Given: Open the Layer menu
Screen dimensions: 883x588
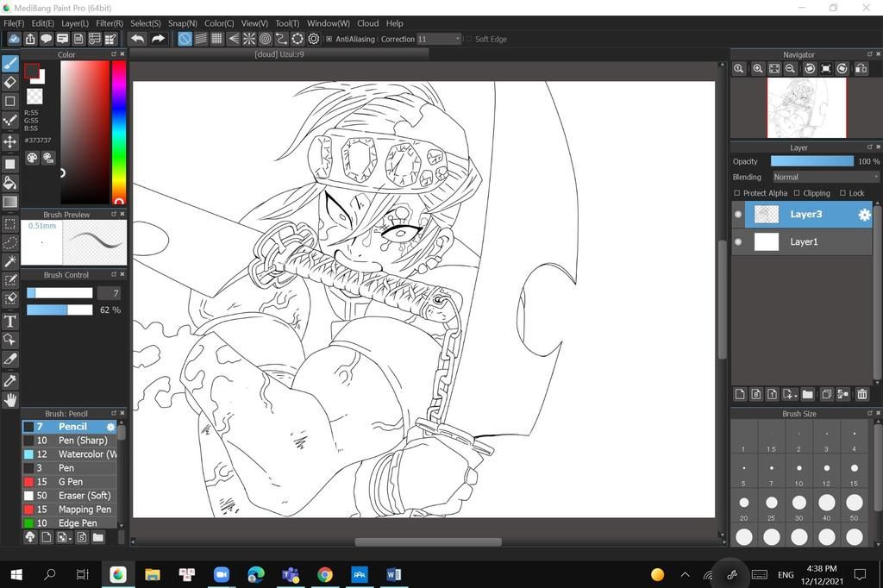Looking at the screenshot, I should [x=75, y=23].
